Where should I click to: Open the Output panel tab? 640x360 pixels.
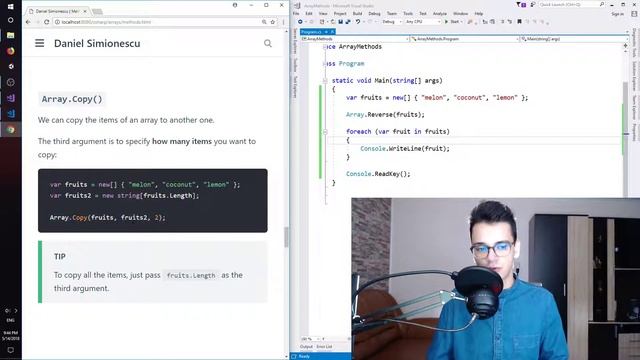tap(306, 347)
